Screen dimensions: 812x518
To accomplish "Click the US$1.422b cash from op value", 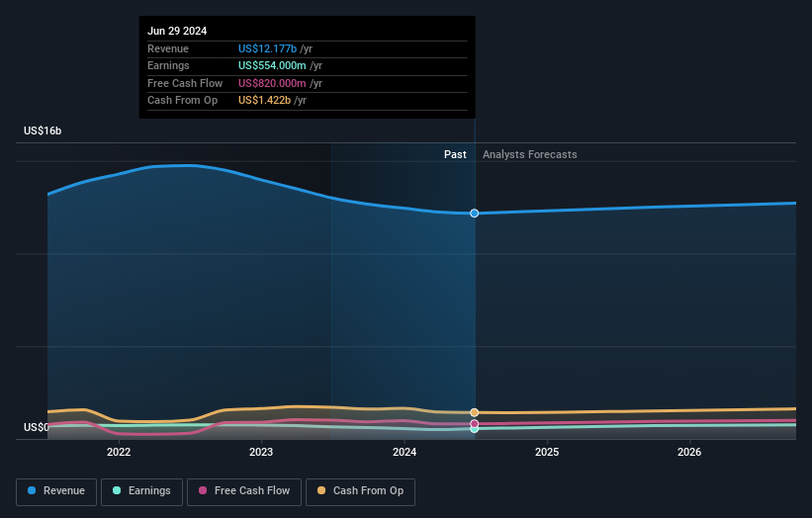I will tap(264, 101).
